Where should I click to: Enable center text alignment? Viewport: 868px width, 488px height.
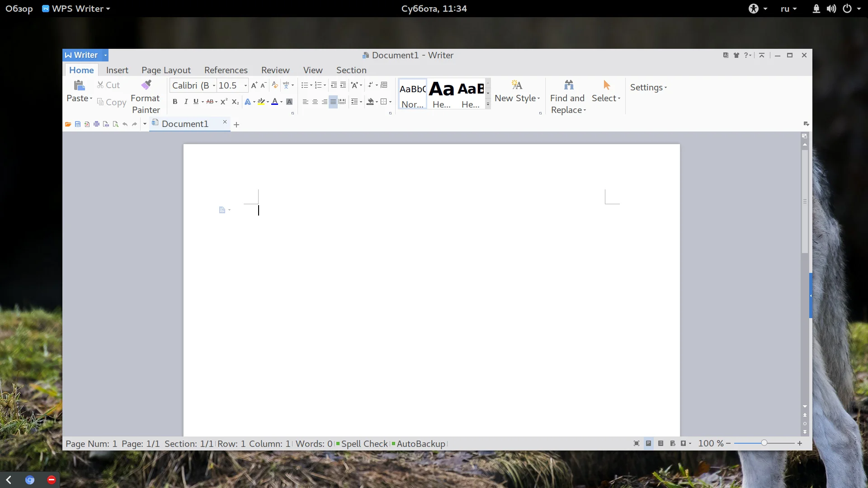coord(315,102)
